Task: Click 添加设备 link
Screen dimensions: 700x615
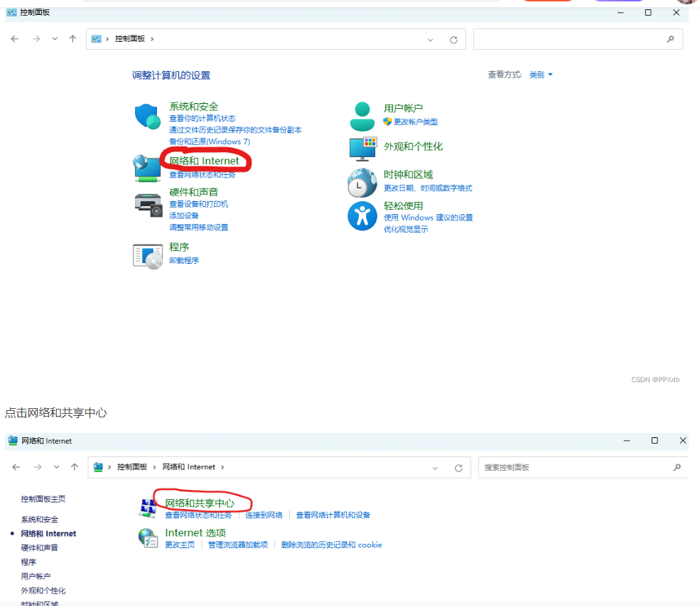Action: tap(184, 215)
